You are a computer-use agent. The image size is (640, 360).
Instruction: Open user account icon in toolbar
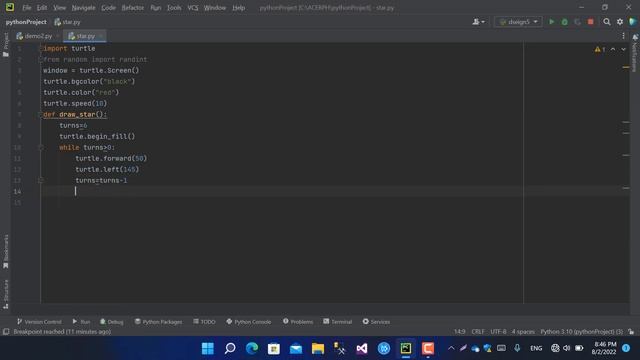coord(478,22)
